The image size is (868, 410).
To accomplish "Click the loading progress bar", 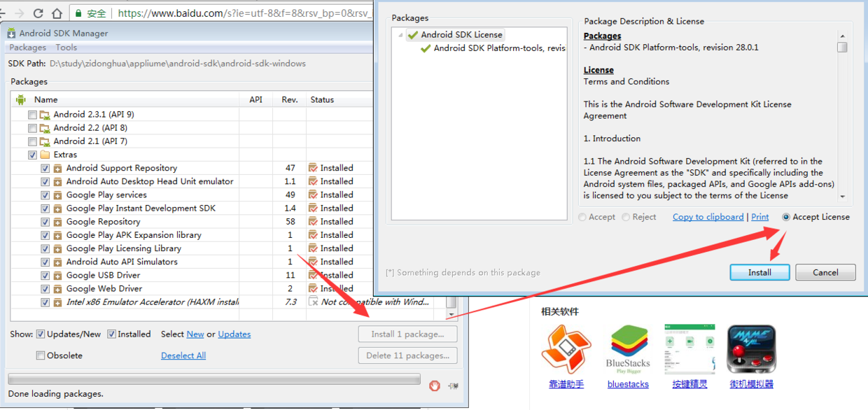I will 214,379.
